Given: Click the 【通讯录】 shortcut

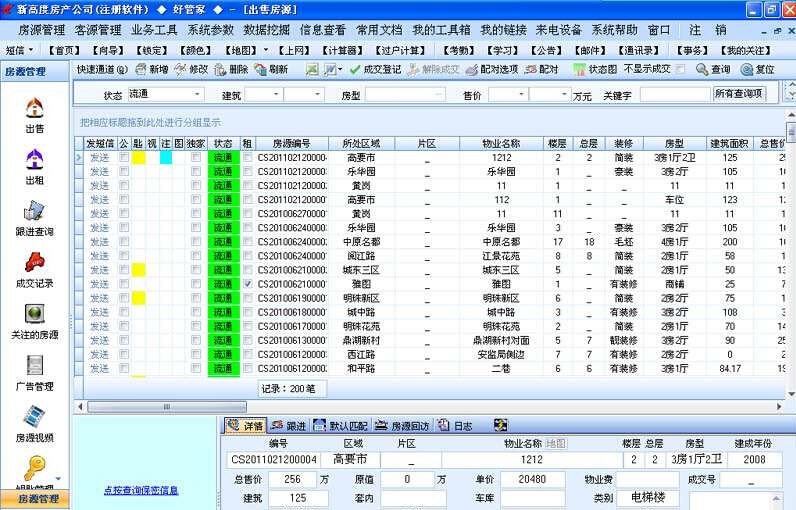Looking at the screenshot, I should (638, 50).
